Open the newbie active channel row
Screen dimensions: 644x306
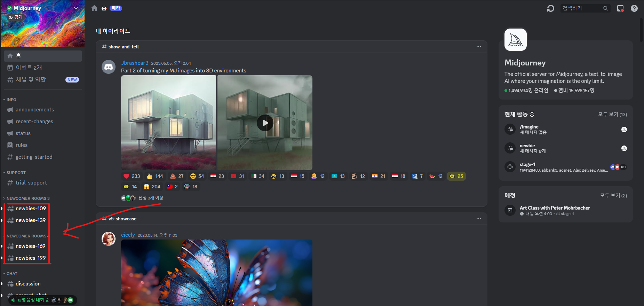(566, 148)
